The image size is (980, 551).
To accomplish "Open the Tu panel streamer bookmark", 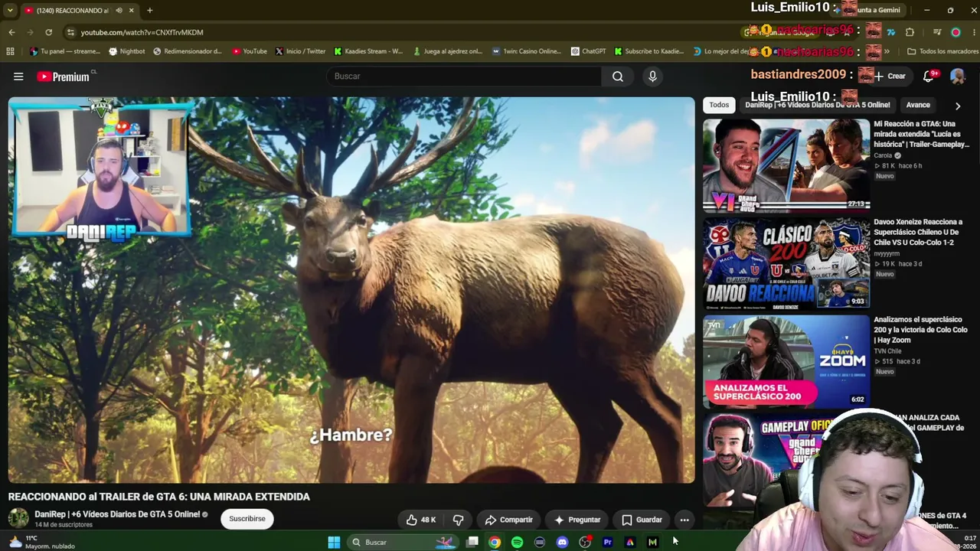I will 65,51.
